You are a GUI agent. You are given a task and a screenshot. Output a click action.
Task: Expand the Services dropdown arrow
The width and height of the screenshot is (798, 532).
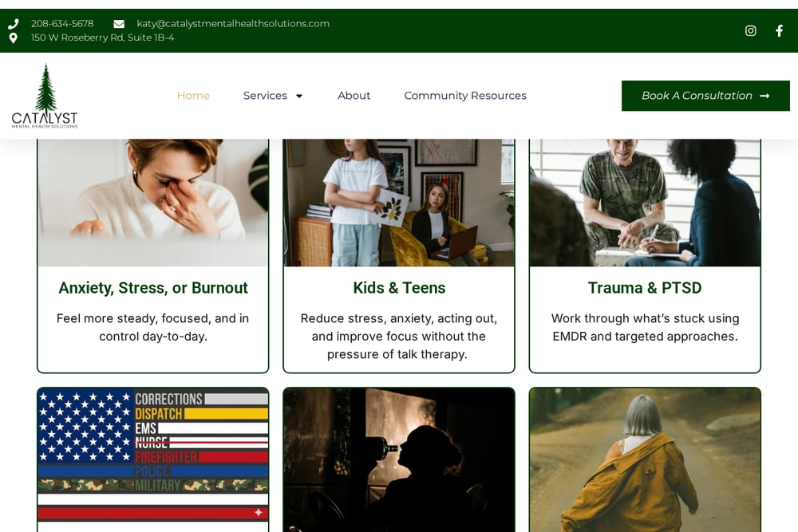(299, 96)
